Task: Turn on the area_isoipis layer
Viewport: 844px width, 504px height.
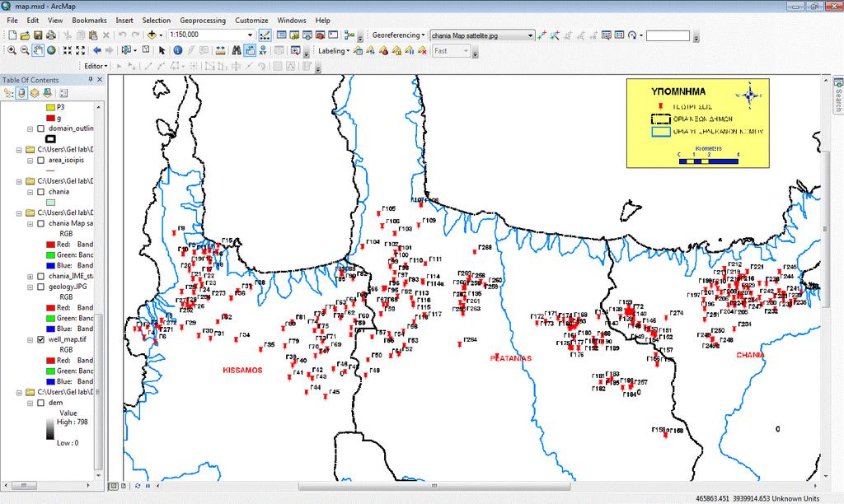Action: (x=41, y=161)
